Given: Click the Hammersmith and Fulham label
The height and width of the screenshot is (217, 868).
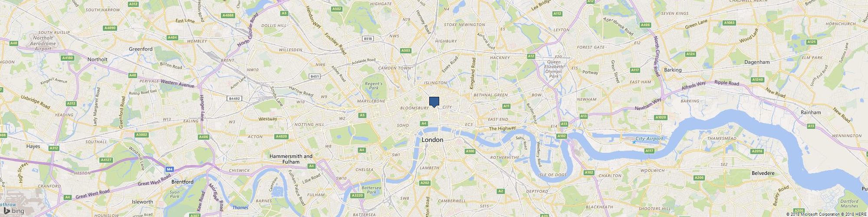Looking at the screenshot, I should [291, 159].
